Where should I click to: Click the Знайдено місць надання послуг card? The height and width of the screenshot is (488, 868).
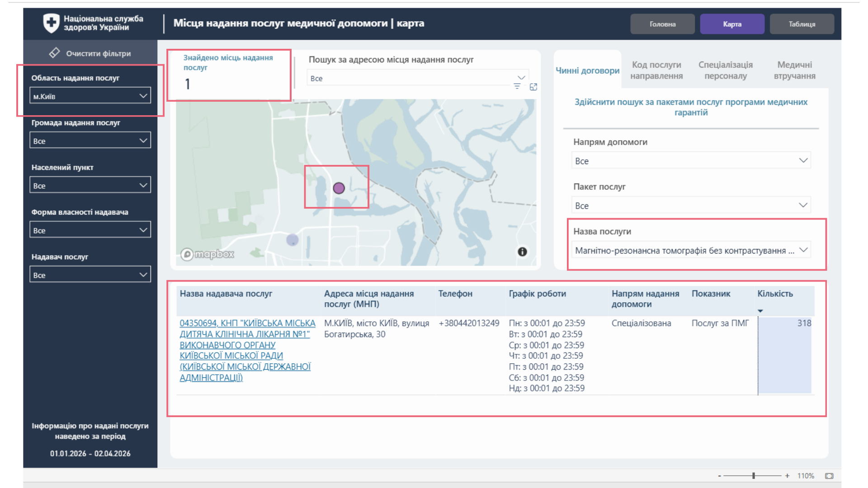tap(229, 75)
